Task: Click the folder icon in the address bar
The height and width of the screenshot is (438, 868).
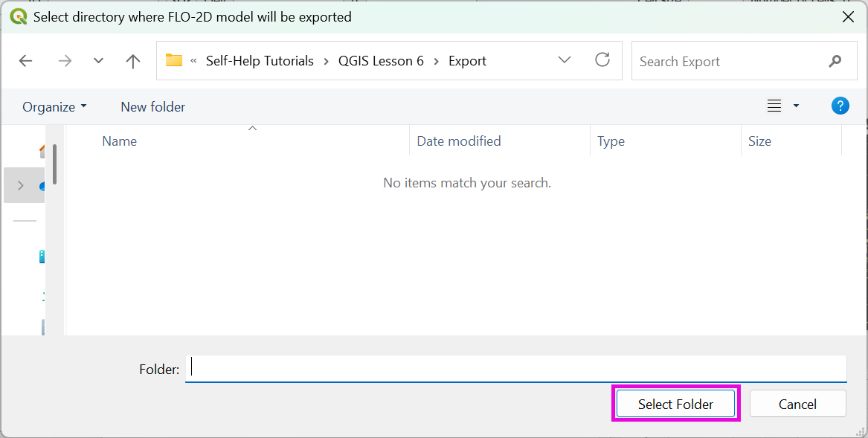Action: point(174,61)
